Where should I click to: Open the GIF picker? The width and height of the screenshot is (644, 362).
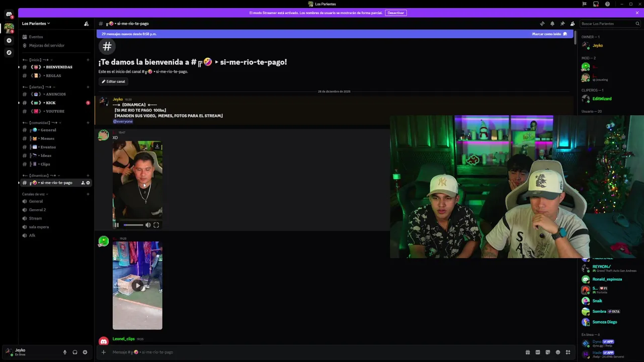pyautogui.click(x=537, y=352)
